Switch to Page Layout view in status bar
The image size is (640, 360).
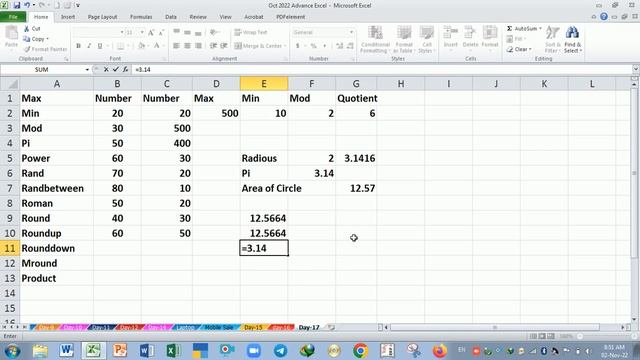[x=542, y=336]
